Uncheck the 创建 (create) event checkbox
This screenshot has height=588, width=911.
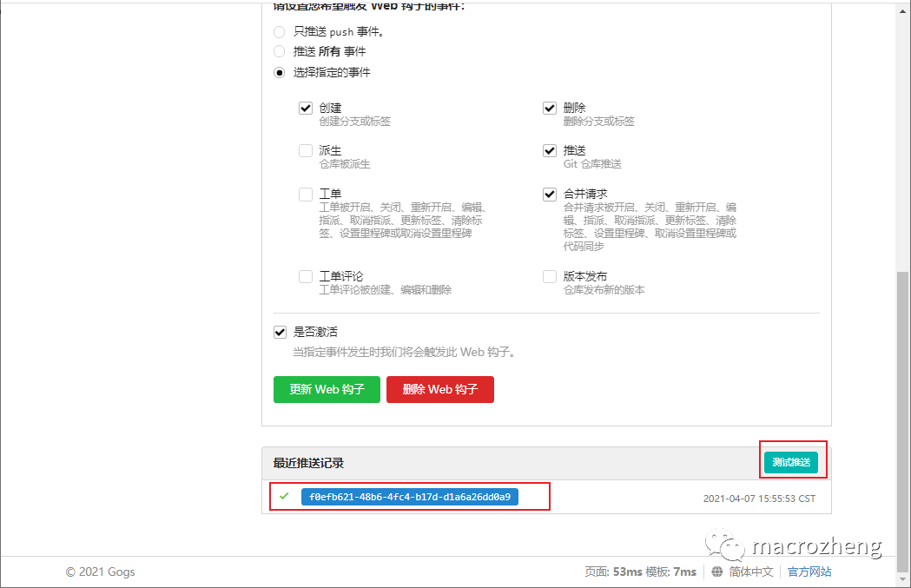point(306,108)
